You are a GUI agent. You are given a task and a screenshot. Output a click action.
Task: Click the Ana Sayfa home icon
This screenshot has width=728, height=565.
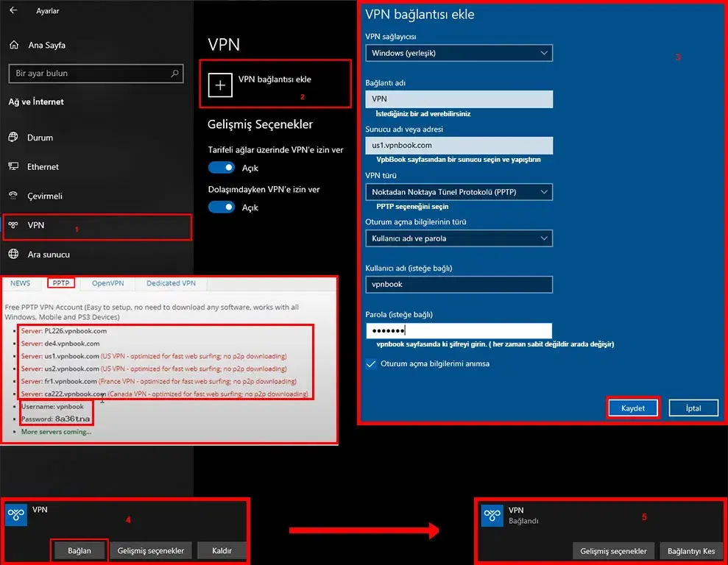[x=14, y=45]
